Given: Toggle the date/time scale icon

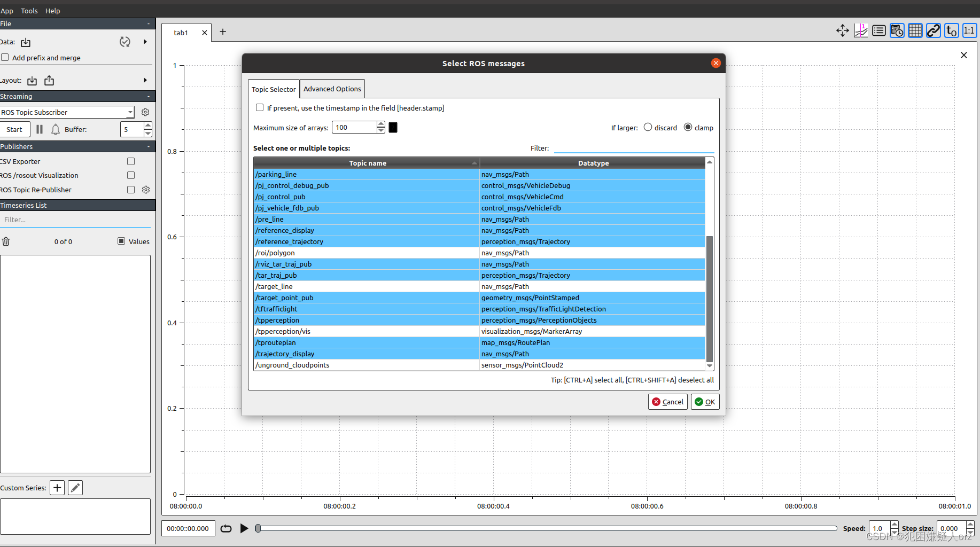Looking at the screenshot, I should coord(897,30).
